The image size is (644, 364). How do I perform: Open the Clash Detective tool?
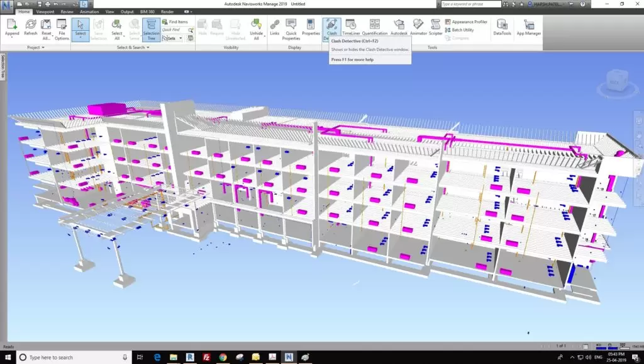click(x=331, y=28)
